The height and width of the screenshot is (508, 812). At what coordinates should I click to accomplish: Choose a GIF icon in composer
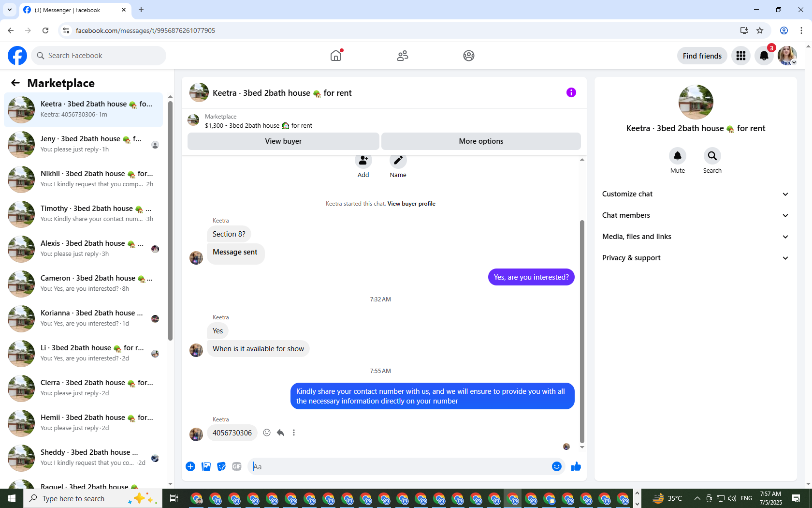tap(237, 466)
